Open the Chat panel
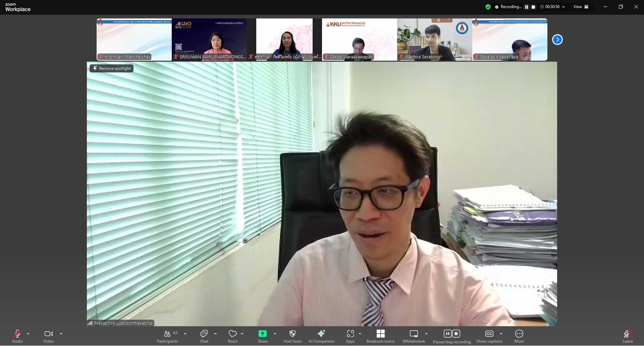Image resolution: width=644 pixels, height=346 pixels. pos(204,336)
